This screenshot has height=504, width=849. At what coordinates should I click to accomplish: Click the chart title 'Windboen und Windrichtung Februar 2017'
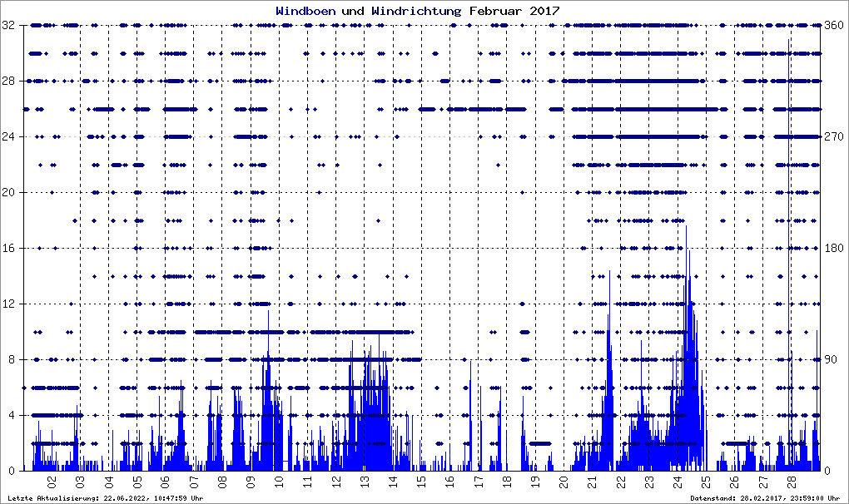point(417,11)
